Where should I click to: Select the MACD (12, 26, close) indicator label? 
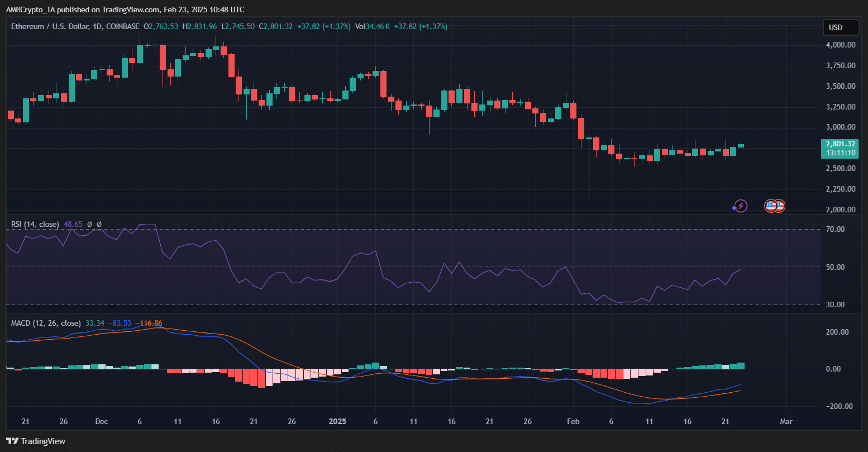point(46,323)
